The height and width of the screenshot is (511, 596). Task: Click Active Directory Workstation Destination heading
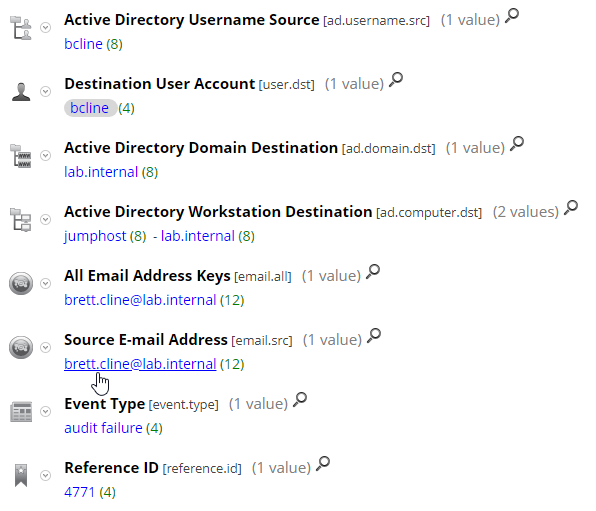[218, 212]
